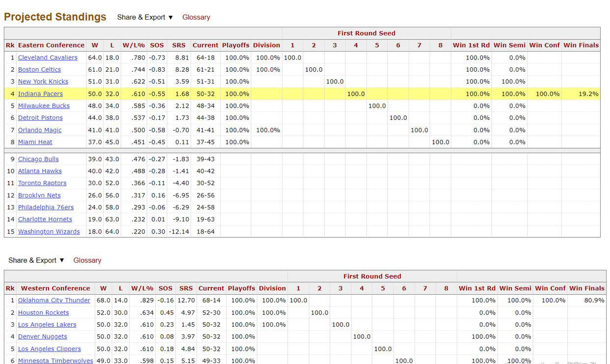Image resolution: width=610 pixels, height=364 pixels.
Task: Click the Thunder's 12.70 SRS value
Action: (186, 300)
